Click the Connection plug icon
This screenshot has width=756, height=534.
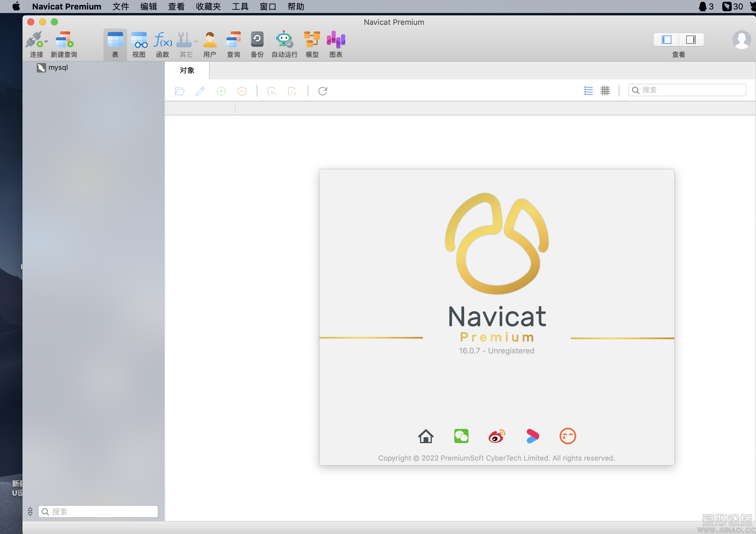click(x=34, y=40)
